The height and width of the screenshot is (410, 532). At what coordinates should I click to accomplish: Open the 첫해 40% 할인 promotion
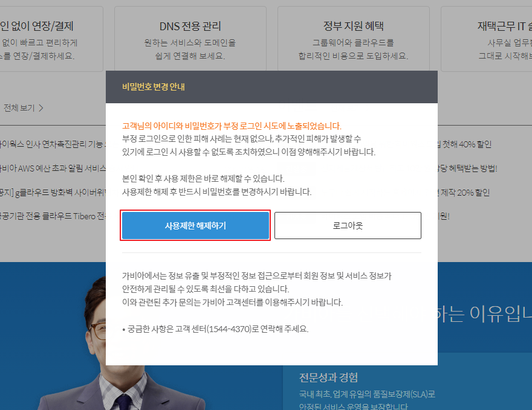point(465,144)
